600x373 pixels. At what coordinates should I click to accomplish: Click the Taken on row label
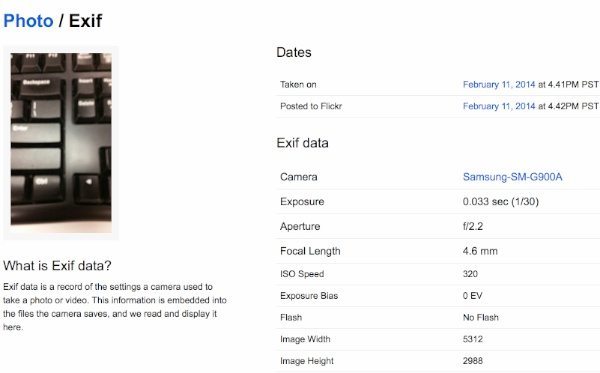click(x=298, y=85)
